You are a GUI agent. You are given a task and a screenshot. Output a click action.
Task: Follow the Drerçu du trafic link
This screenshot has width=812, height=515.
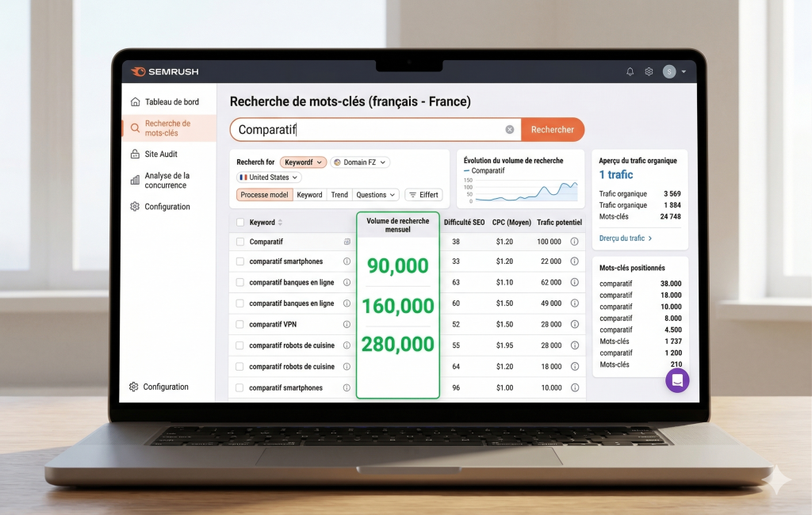pos(626,238)
